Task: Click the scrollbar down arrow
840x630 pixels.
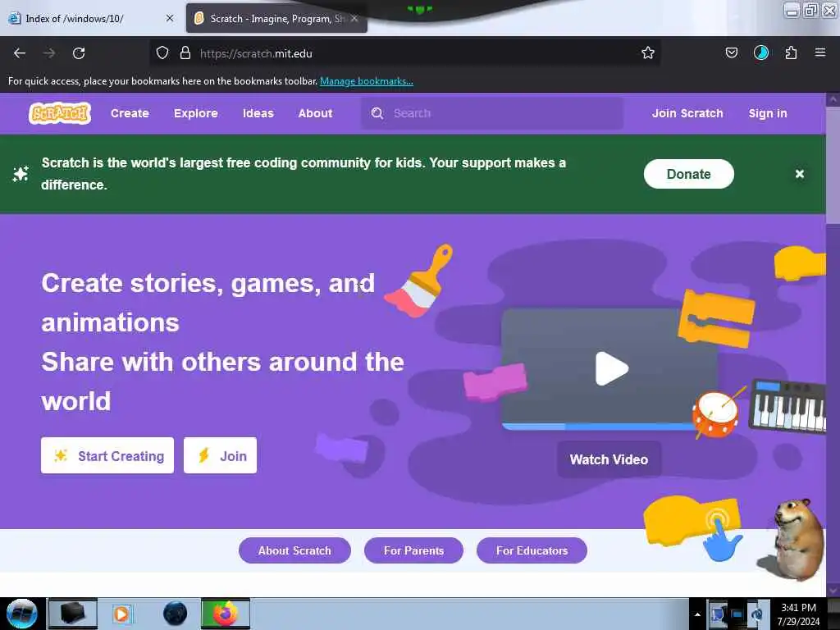Action: point(833,590)
